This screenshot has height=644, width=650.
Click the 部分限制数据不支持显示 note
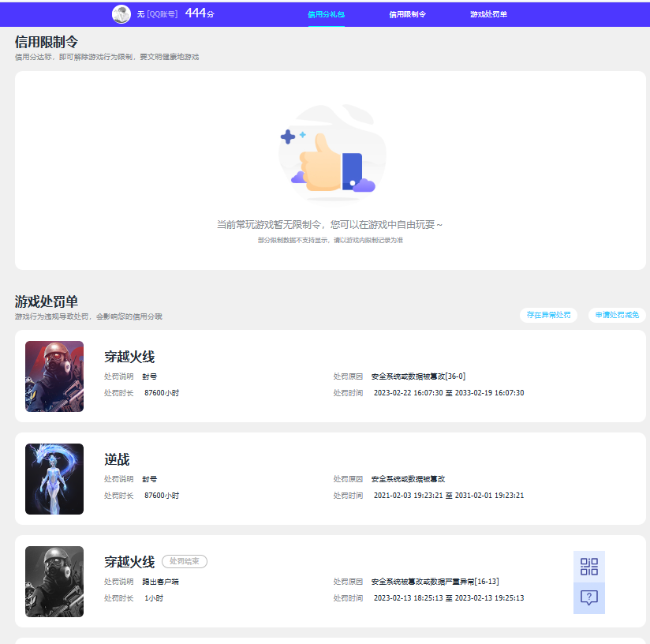click(331, 240)
